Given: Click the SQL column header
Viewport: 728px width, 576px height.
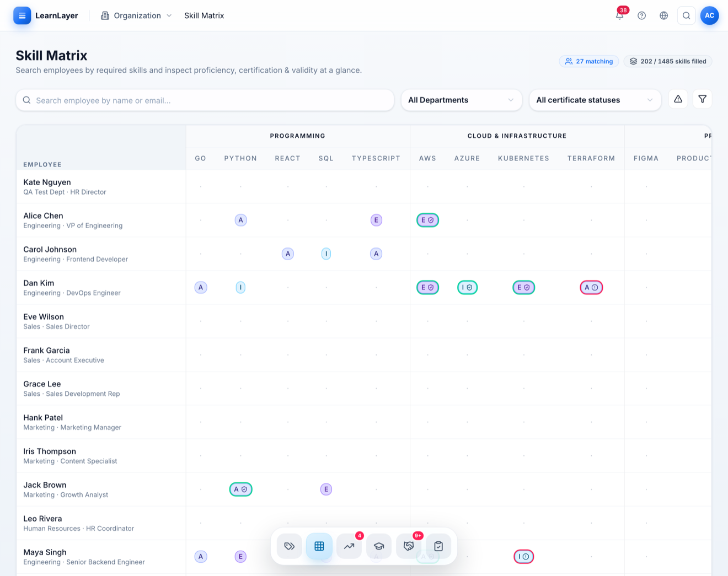Looking at the screenshot, I should pos(326,158).
